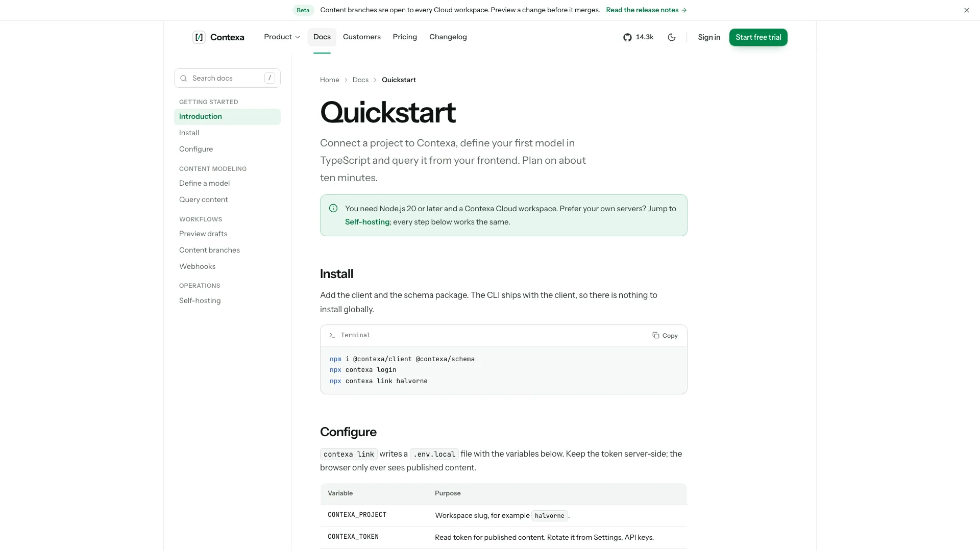This screenshot has height=551, width=980.
Task: Open the Docs nav tab
Action: coord(322,37)
